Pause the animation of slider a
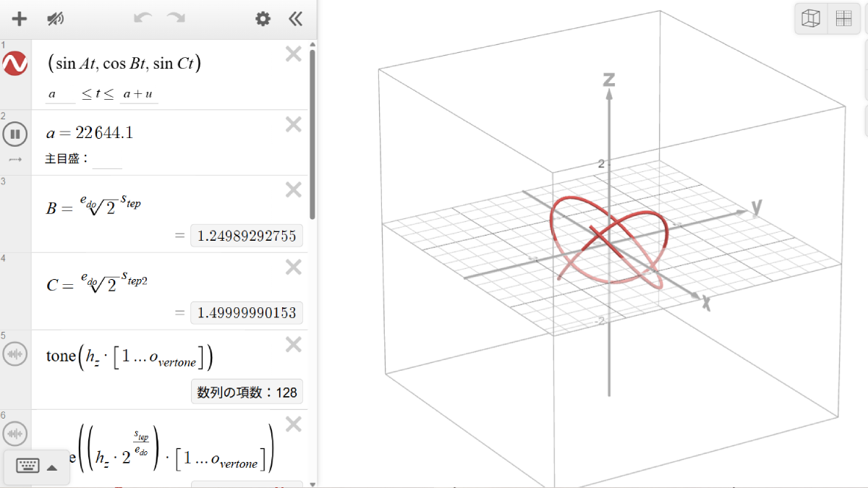The height and width of the screenshot is (488, 868). 14,134
